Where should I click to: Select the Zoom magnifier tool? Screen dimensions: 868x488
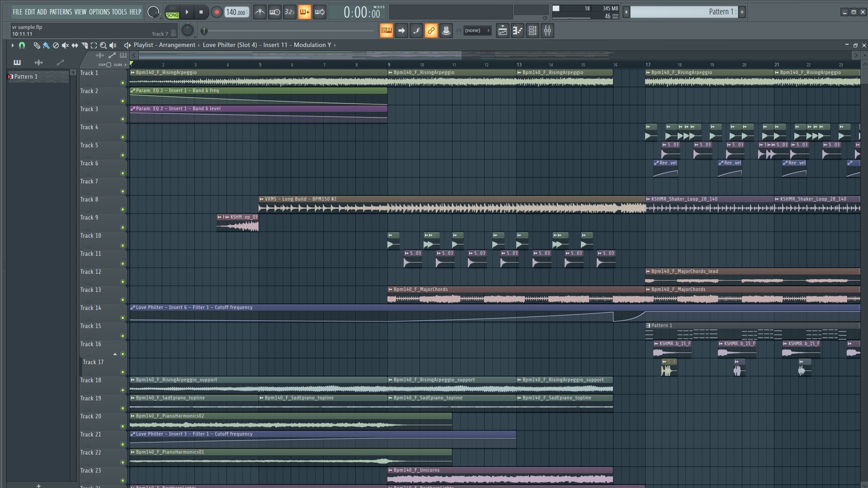[103, 45]
